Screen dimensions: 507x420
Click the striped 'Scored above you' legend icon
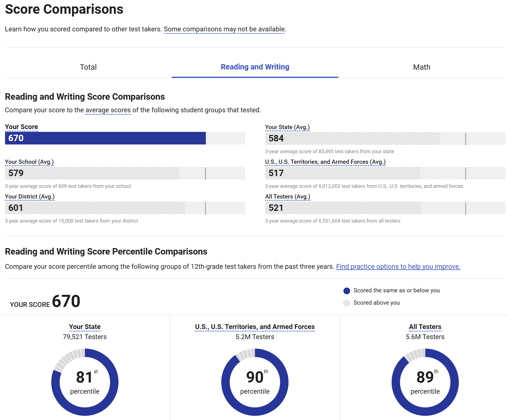click(x=347, y=303)
